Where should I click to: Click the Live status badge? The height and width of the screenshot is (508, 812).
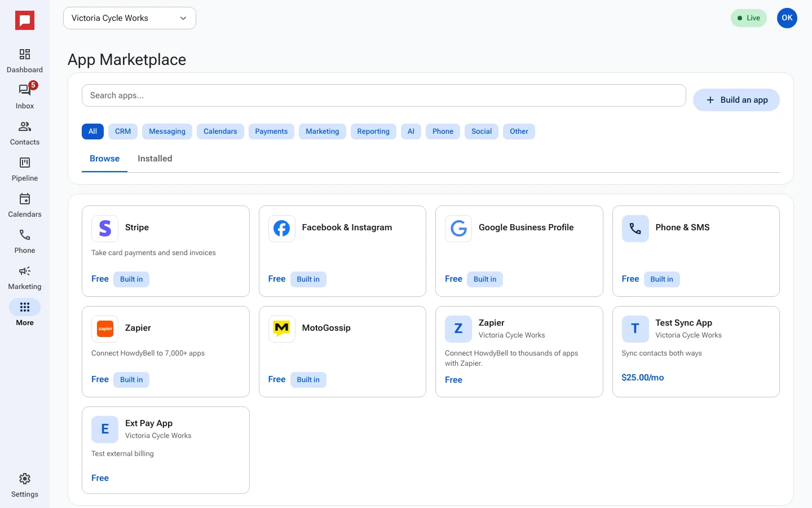click(749, 18)
